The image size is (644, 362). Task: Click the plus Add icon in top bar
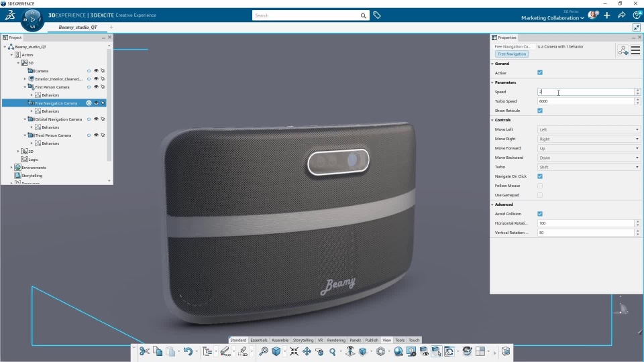(x=607, y=15)
